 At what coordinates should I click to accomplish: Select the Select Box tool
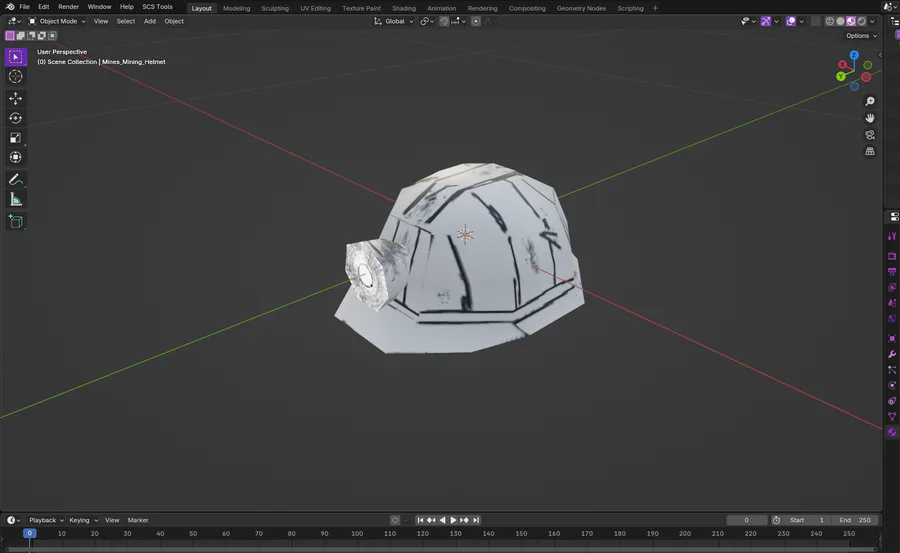click(x=15, y=57)
